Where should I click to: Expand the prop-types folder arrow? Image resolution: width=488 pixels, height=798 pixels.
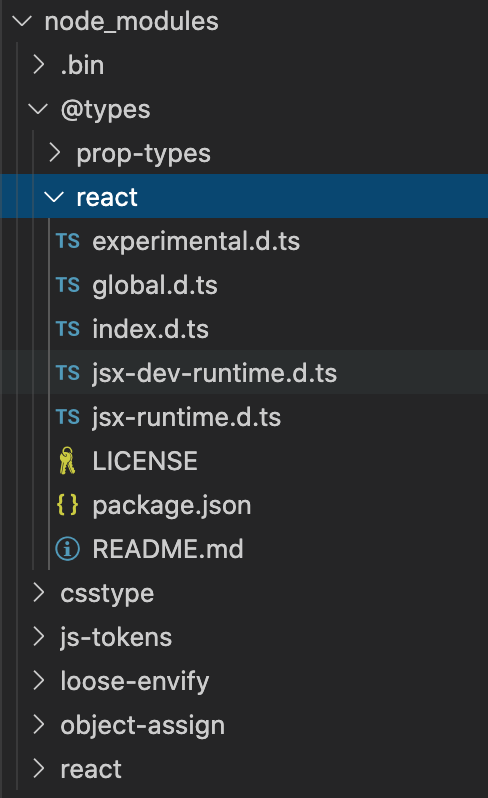[x=54, y=153]
